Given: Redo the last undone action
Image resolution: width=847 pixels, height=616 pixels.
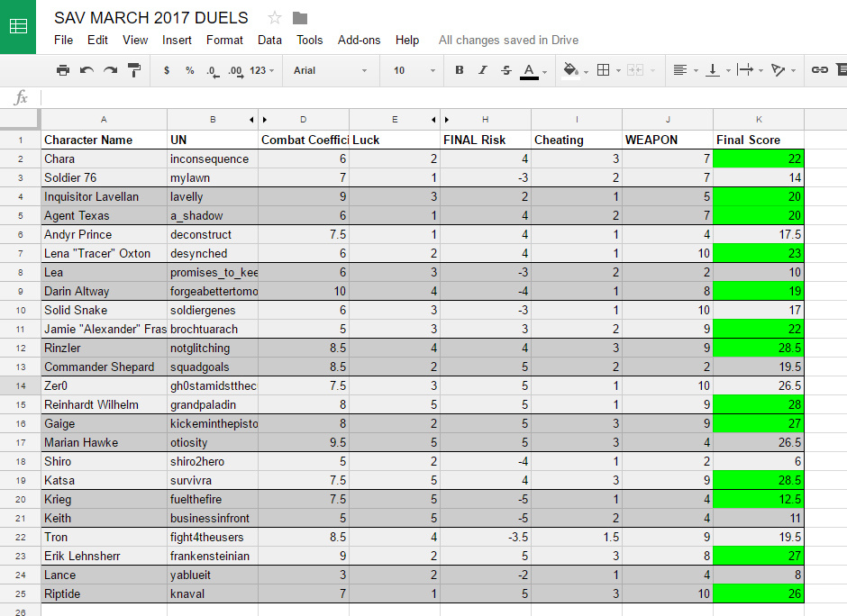Looking at the screenshot, I should pyautogui.click(x=110, y=70).
